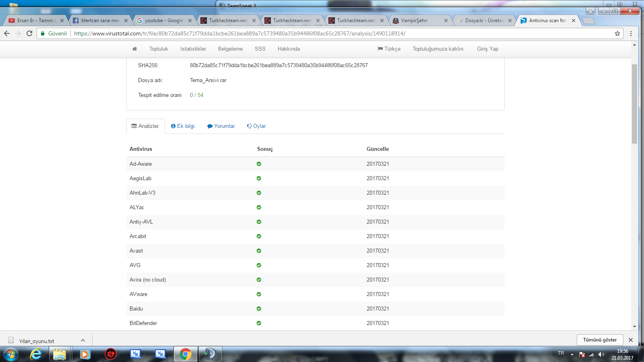Show hidden system tray icons
The image size is (644, 362).
tap(572, 354)
